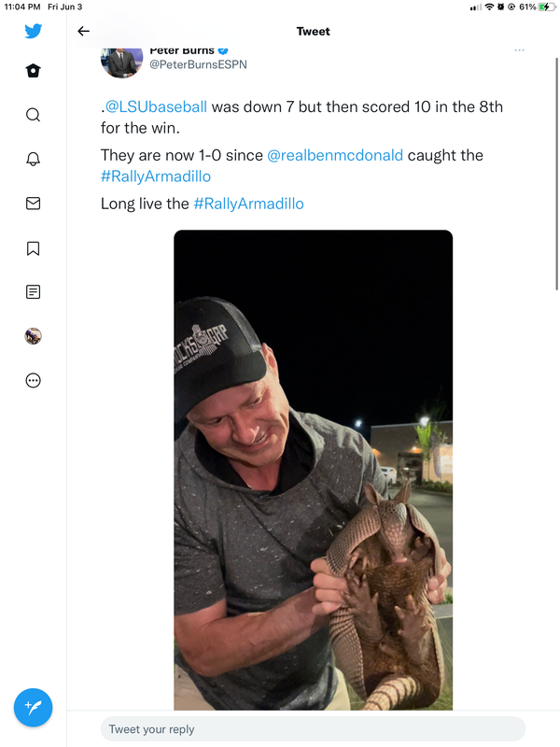Open the Search/Explore page
Image resolution: width=560 pixels, height=747 pixels.
33,115
